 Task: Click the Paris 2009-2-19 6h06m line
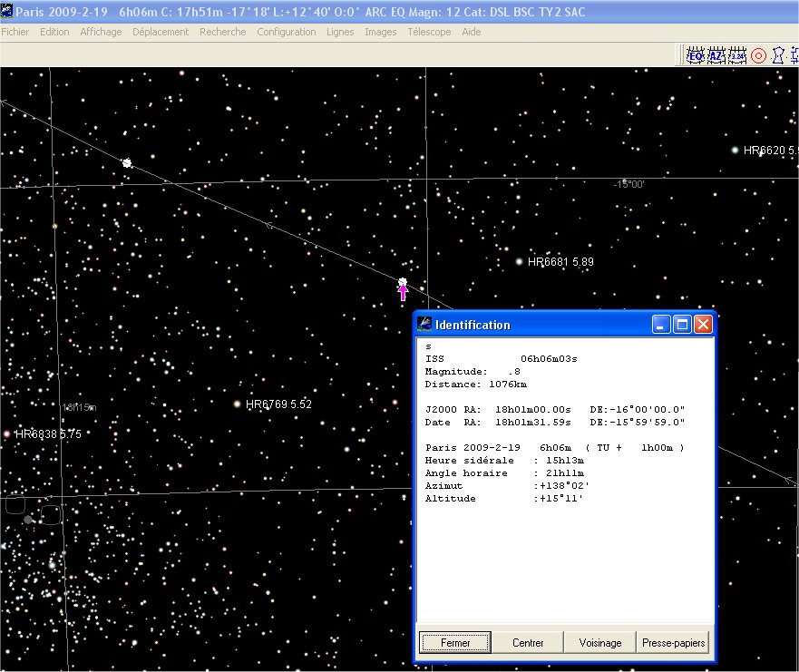pyautogui.click(x=555, y=448)
